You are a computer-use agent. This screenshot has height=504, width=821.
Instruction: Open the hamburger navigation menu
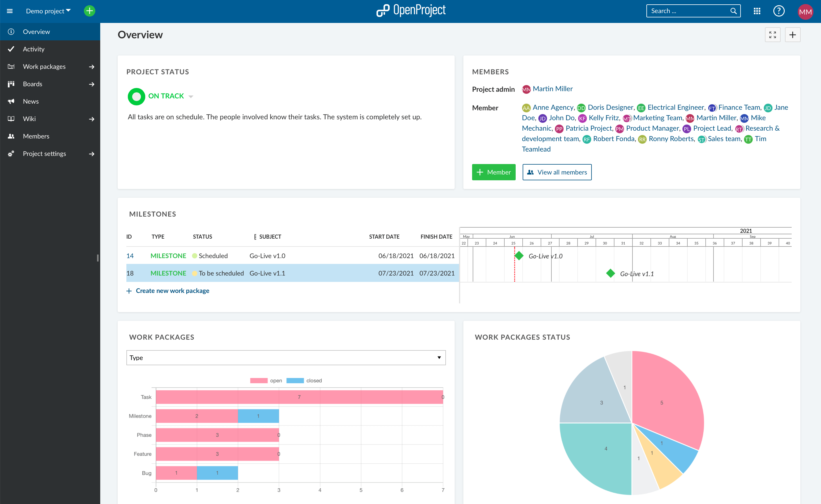[x=10, y=11]
